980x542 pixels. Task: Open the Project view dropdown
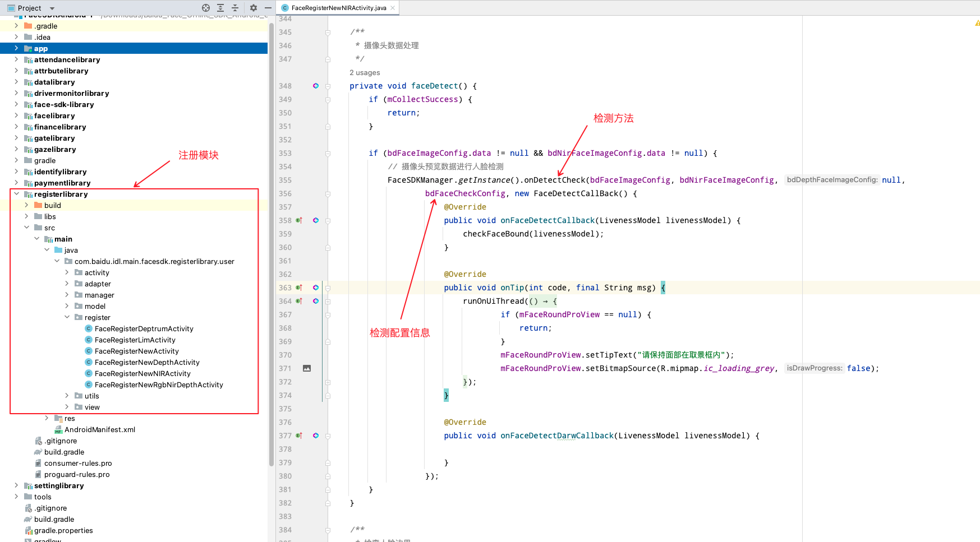52,8
